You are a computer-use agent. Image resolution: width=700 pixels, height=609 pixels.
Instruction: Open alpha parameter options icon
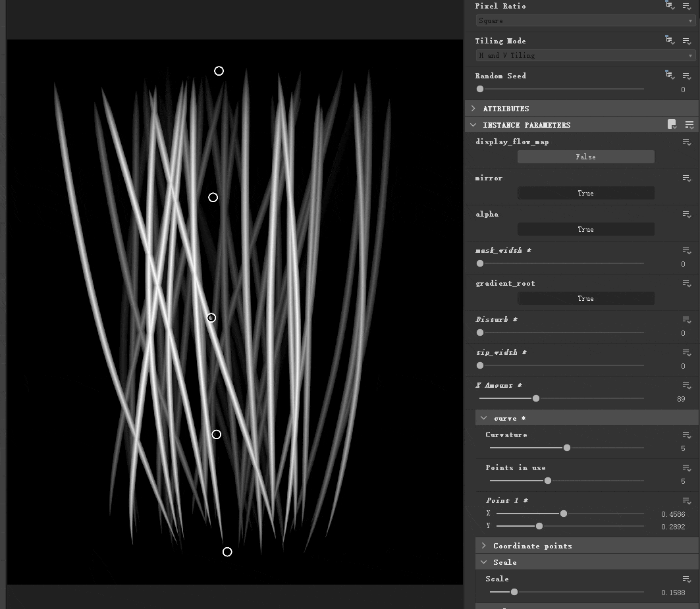coord(687,215)
